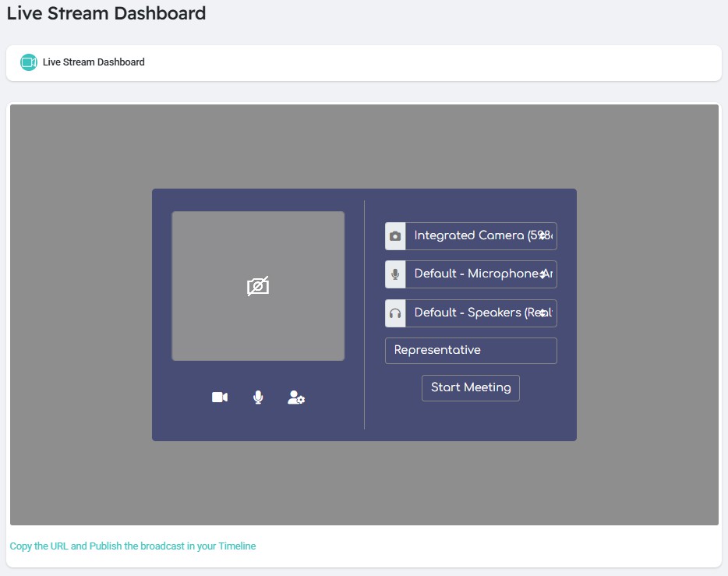Click the Live Stream Dashboard page heading
This screenshot has width=728, height=576.
tap(107, 13)
